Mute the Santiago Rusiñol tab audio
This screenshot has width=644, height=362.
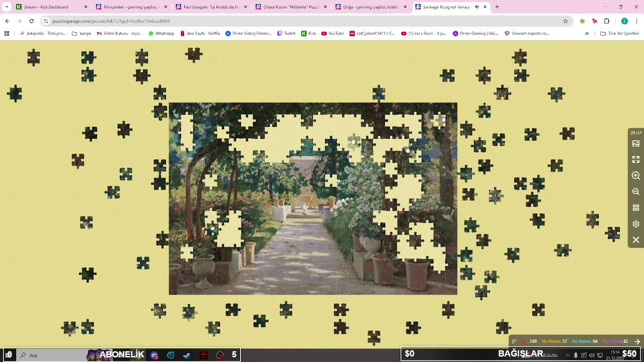pyautogui.click(x=477, y=7)
